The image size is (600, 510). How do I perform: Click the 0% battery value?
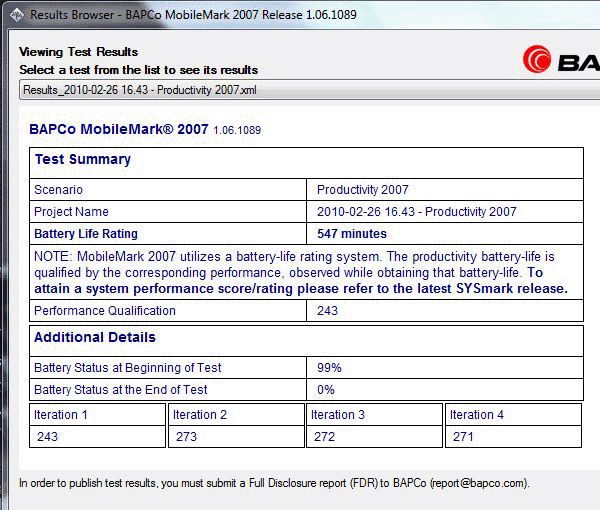[326, 390]
